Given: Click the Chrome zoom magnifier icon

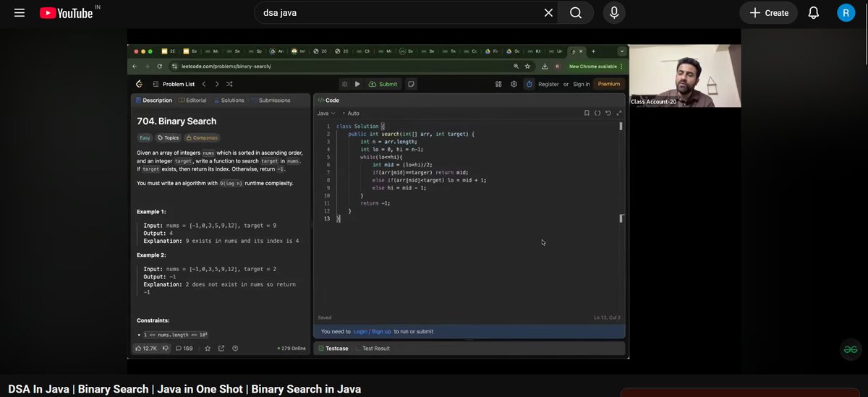Looking at the screenshot, I should [516, 67].
